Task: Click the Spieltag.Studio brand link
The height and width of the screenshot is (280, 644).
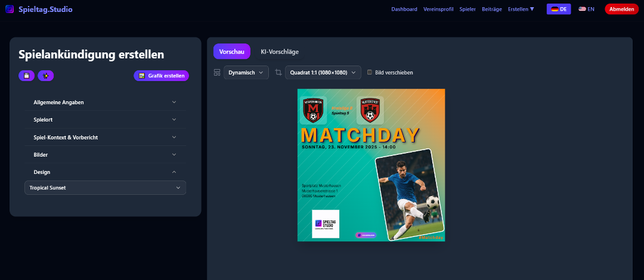Action: [45, 9]
